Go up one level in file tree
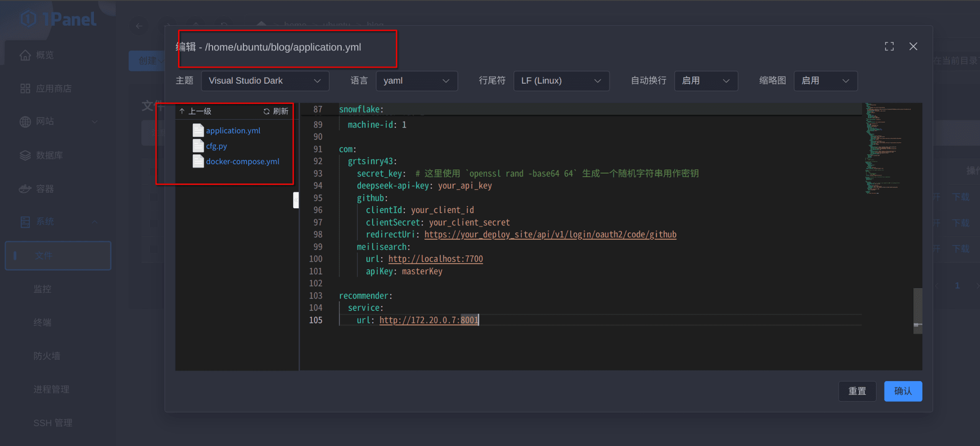This screenshot has height=446, width=980. 195,111
